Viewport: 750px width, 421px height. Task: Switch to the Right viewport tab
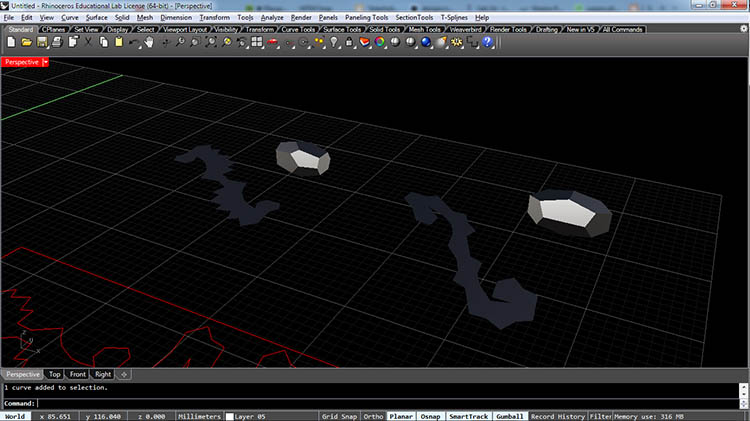coord(102,374)
